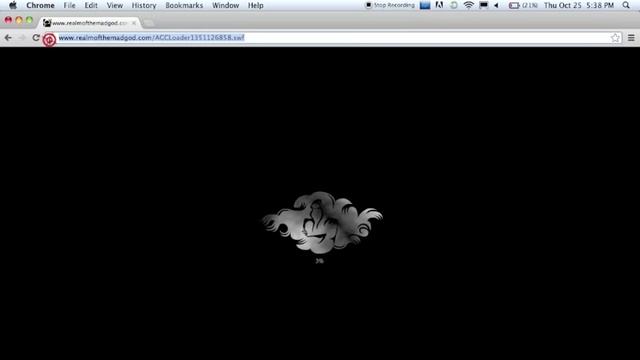Bookmark this page with the star
The image size is (640, 360).
point(615,38)
